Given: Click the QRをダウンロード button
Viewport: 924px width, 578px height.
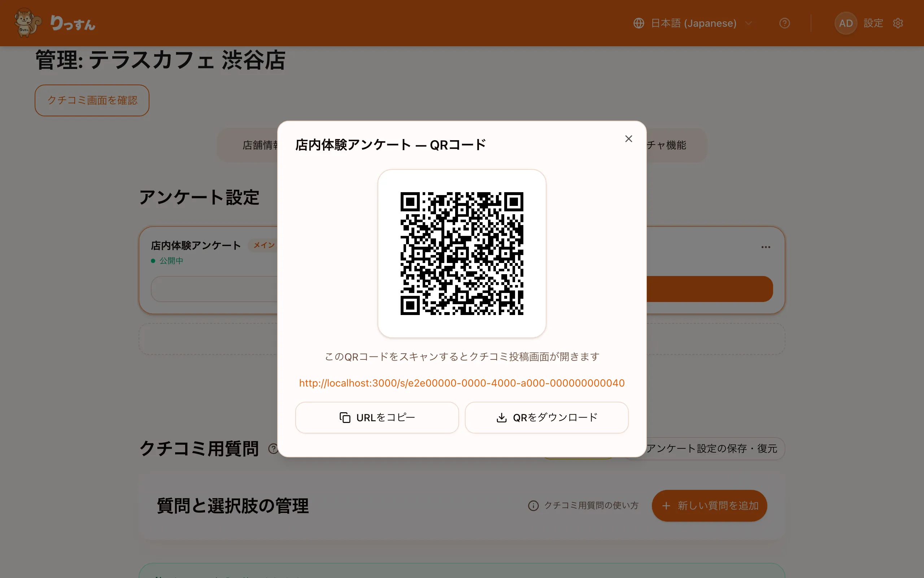Looking at the screenshot, I should pyautogui.click(x=546, y=418).
